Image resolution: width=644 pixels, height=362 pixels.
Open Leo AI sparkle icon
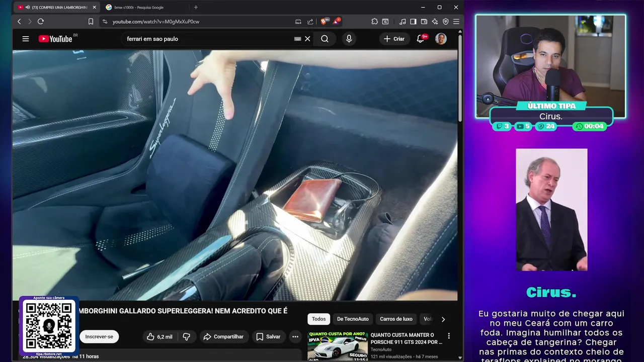[x=435, y=22]
